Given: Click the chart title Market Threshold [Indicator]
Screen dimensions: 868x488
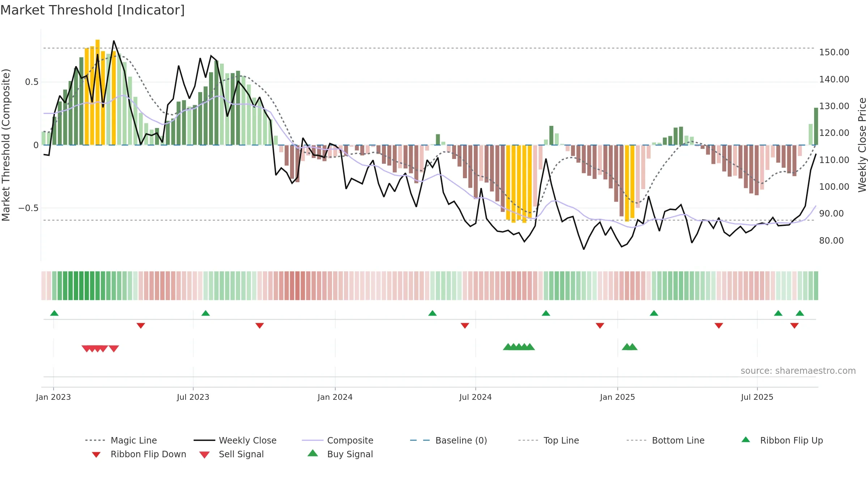Looking at the screenshot, I should (x=93, y=10).
